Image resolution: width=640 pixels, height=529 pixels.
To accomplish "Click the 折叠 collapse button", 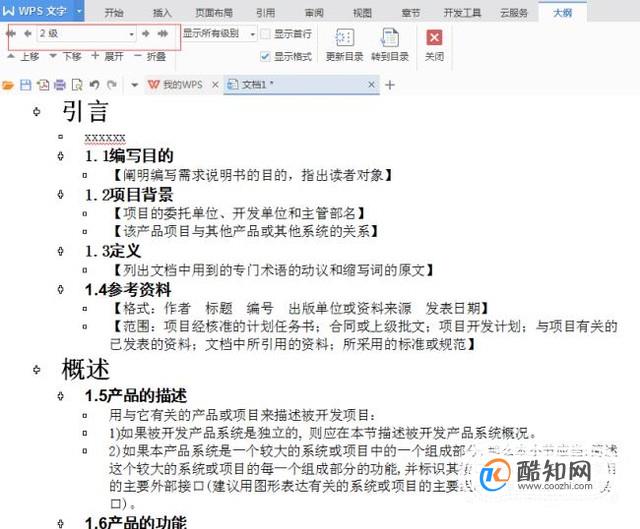I will [150, 56].
